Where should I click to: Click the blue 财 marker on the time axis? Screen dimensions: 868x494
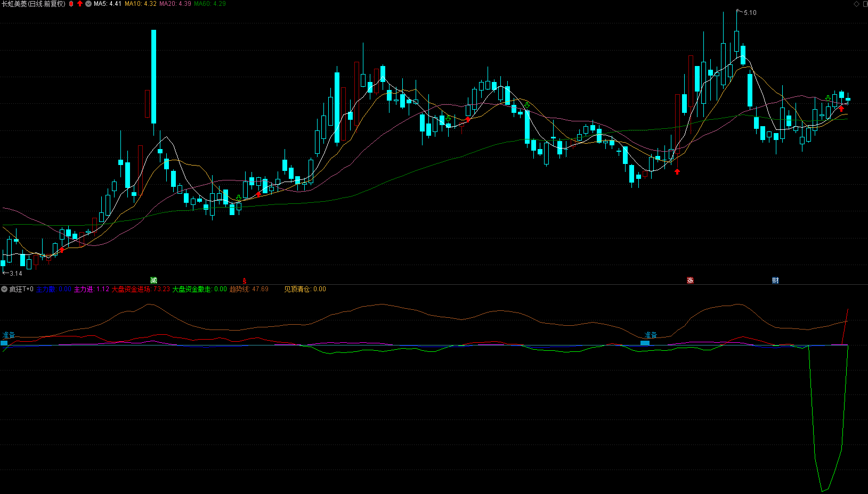775,280
